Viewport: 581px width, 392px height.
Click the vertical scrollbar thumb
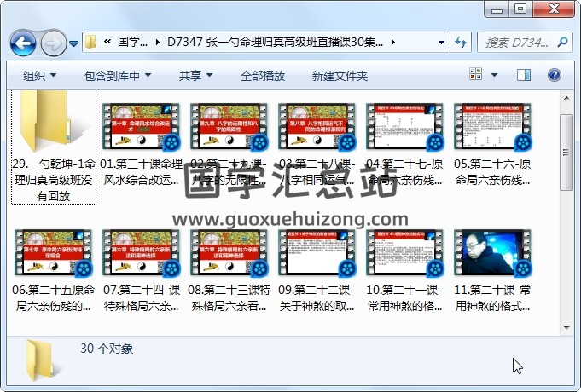point(566,153)
